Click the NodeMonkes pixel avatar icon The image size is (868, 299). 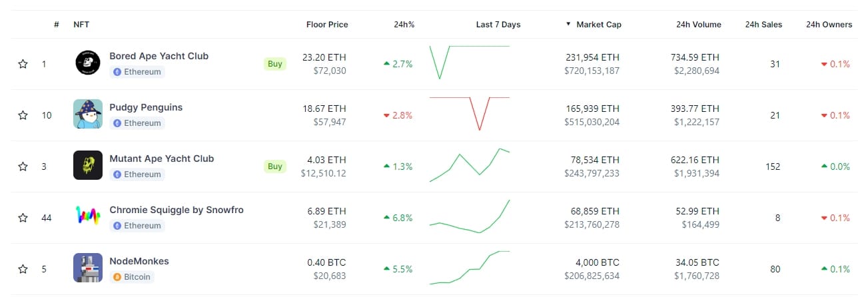(88, 268)
